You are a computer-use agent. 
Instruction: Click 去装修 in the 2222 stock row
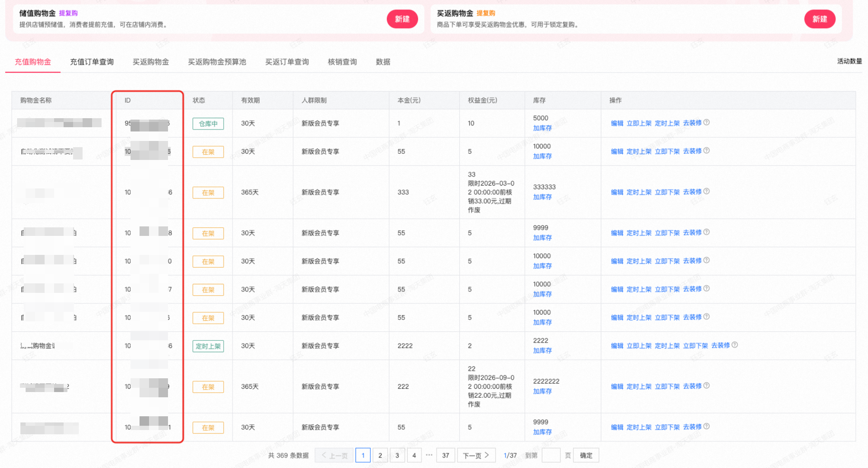(720, 346)
